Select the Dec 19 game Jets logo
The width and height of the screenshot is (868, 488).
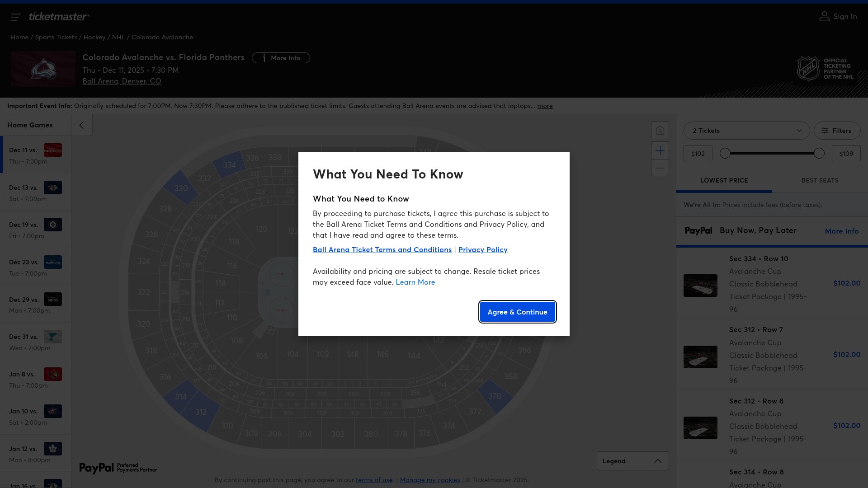coord(53,225)
